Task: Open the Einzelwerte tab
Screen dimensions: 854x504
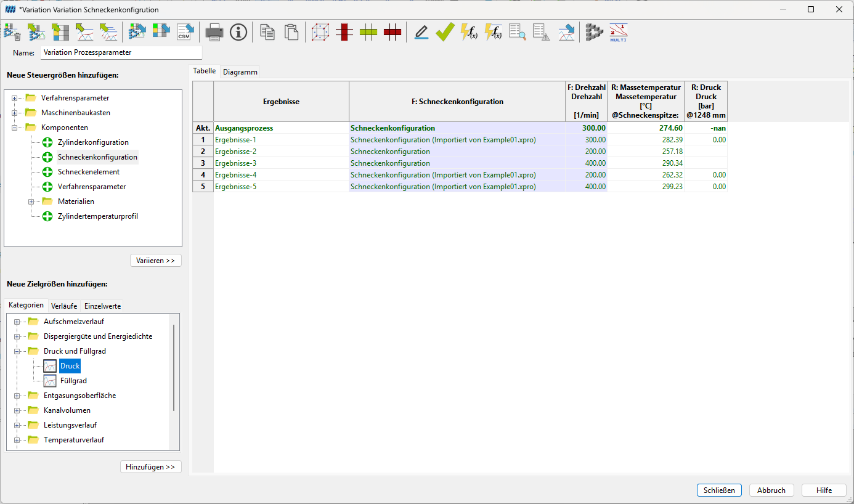Action: (103, 306)
